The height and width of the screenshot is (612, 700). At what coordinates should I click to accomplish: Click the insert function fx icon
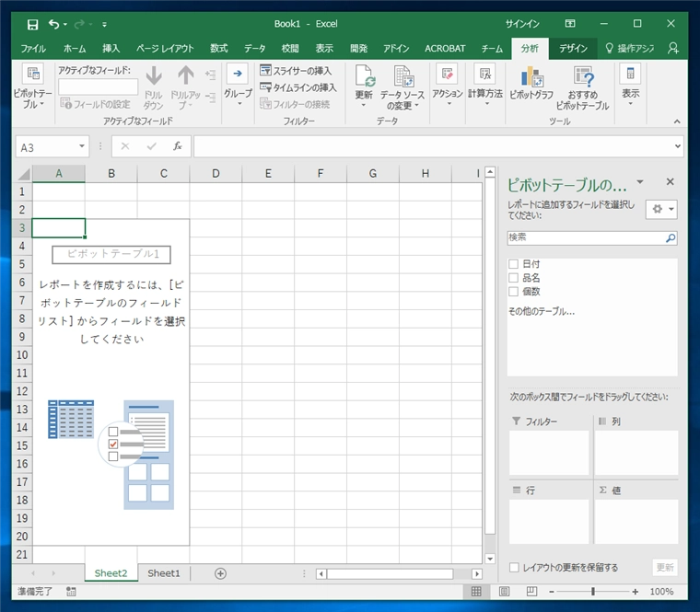point(177,146)
